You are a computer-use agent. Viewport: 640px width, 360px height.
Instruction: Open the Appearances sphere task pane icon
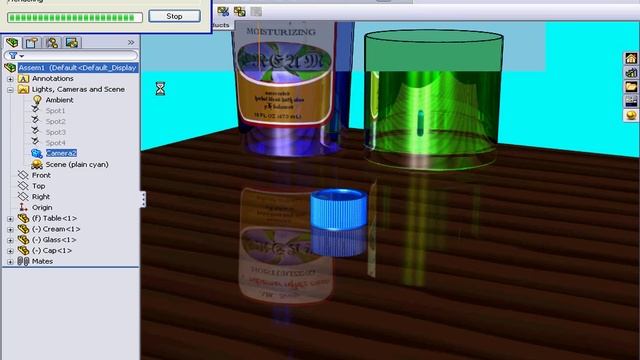(631, 115)
